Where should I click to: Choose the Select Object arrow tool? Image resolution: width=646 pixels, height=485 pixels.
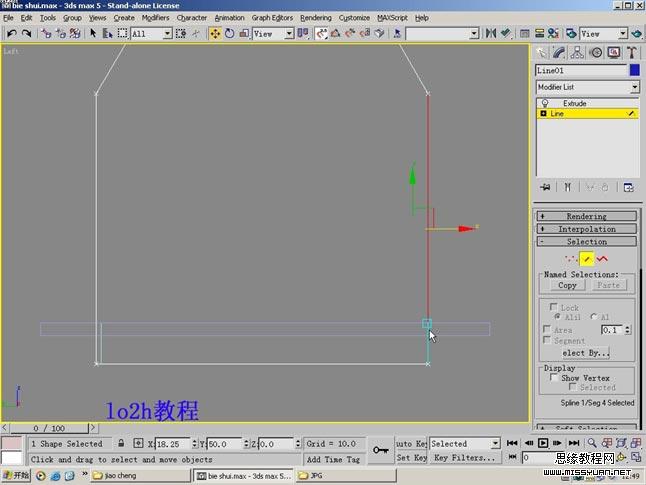click(x=93, y=33)
